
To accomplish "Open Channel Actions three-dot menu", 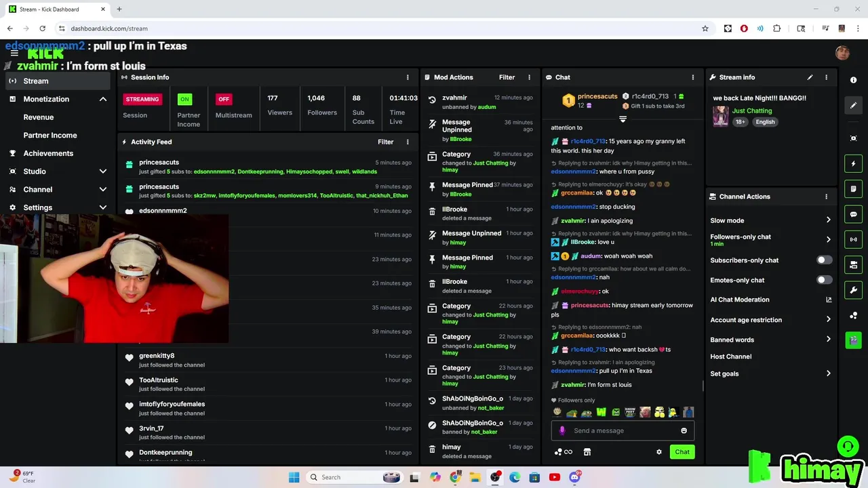I will pos(826,197).
